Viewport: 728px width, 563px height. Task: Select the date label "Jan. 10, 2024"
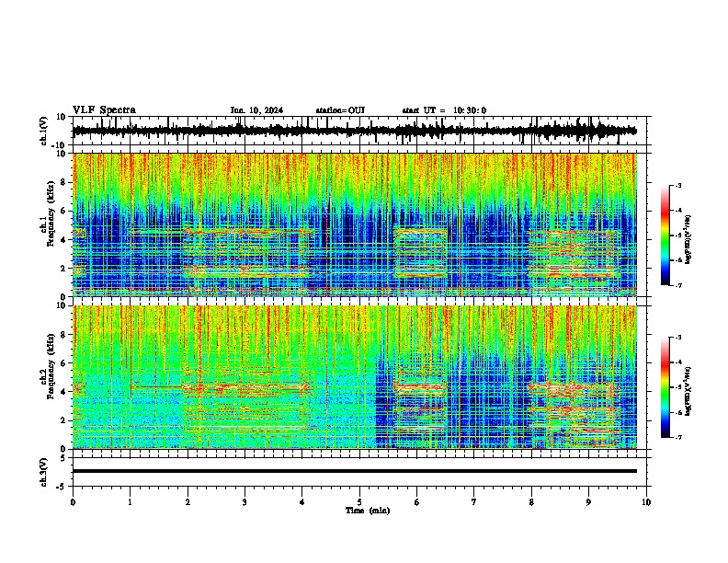(256, 110)
